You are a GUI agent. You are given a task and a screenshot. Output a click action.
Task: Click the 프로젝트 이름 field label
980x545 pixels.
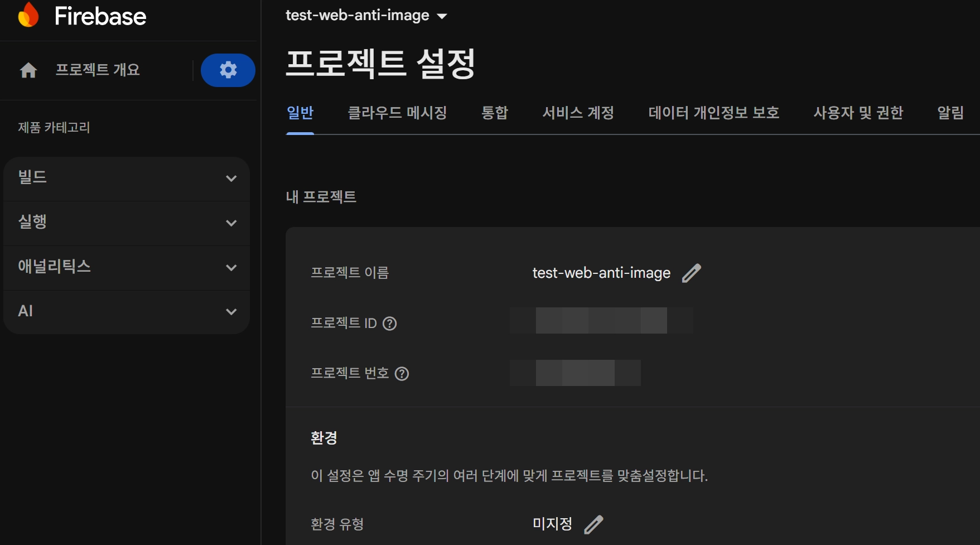coord(350,273)
